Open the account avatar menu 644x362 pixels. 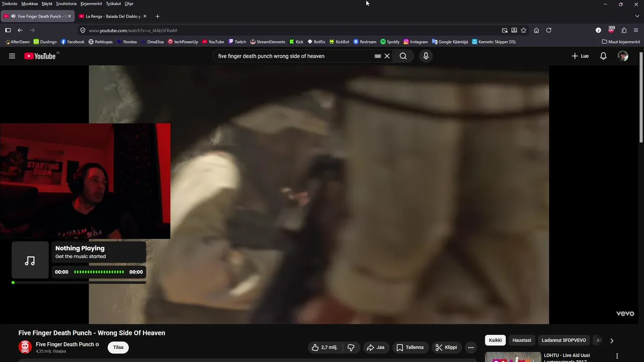[x=623, y=56]
